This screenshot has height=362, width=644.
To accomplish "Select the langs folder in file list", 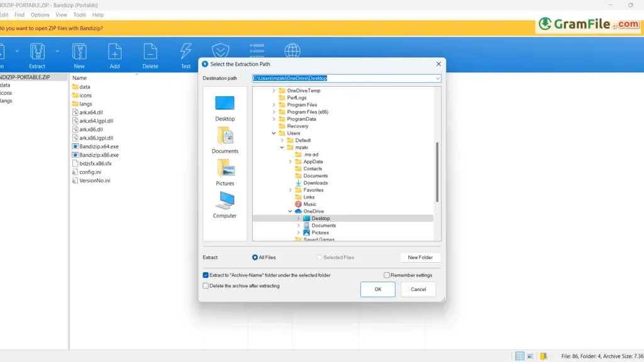I will point(82,104).
